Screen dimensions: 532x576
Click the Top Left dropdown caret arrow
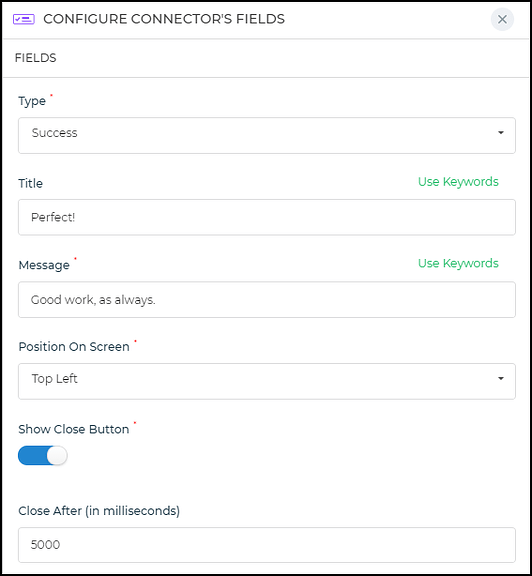pos(500,378)
